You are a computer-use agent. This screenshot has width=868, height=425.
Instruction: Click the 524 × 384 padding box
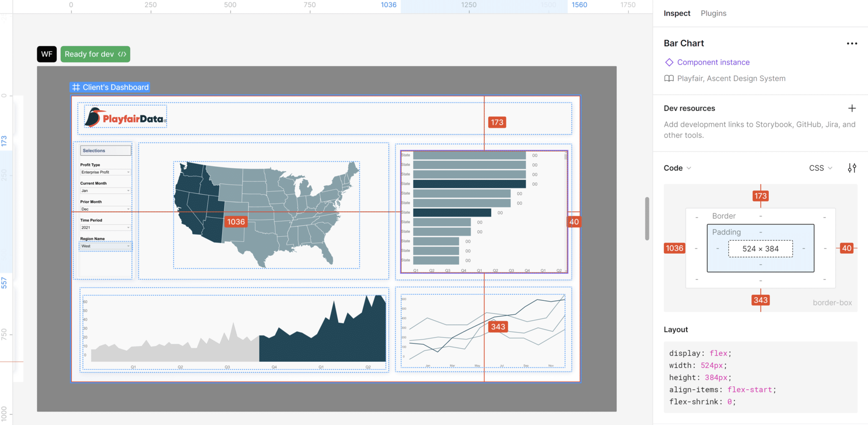[760, 249]
